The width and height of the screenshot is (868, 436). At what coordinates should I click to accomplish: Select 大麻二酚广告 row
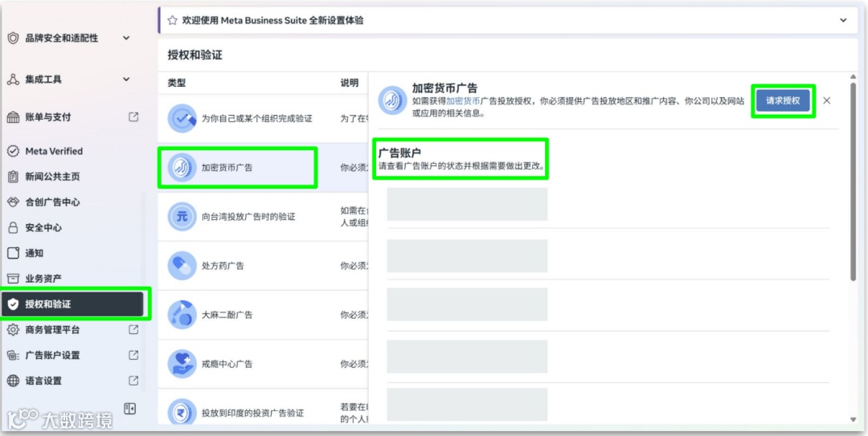(263, 315)
